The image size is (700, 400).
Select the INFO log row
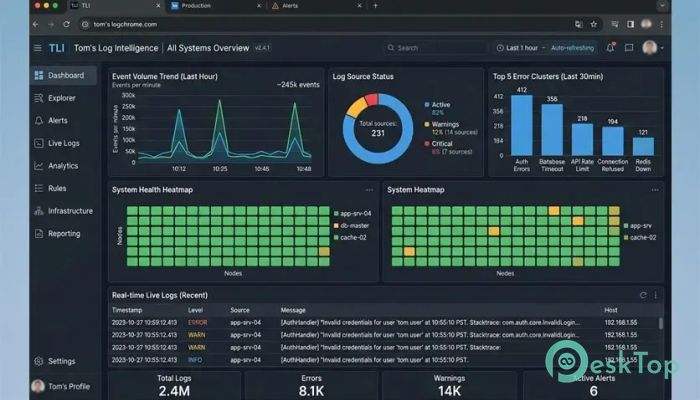(384, 360)
